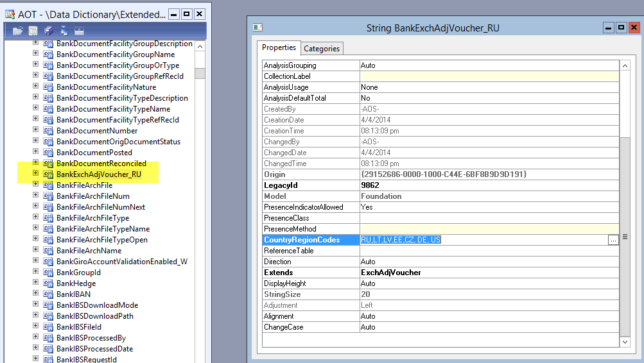Click the properties sheet icon in AOT toolbar
This screenshot has width=644, height=363.
point(33,31)
